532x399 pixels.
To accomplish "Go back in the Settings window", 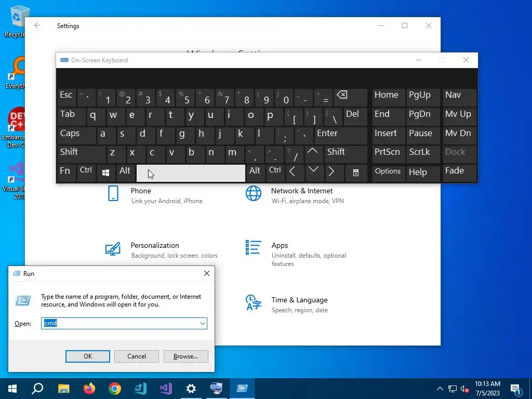I will click(x=37, y=25).
